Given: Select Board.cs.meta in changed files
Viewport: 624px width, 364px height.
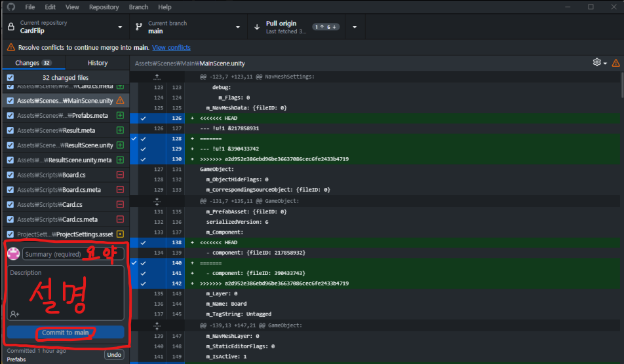Looking at the screenshot, I should (66, 190).
